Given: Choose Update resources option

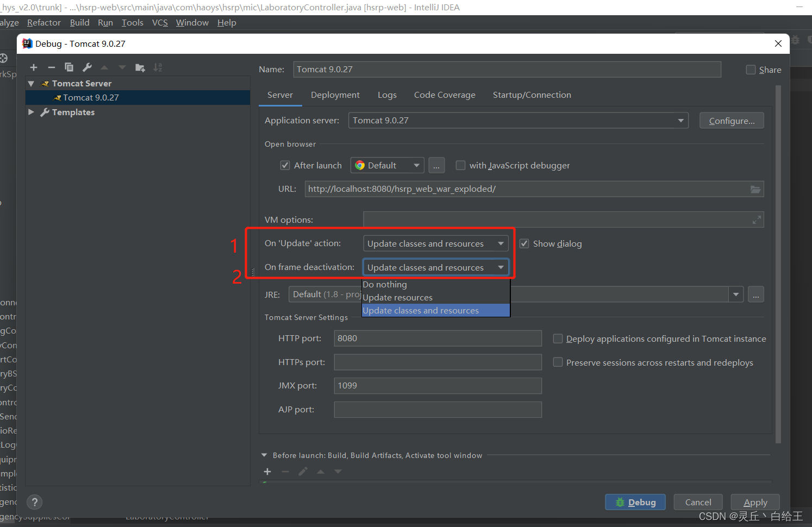Looking at the screenshot, I should click(436, 298).
